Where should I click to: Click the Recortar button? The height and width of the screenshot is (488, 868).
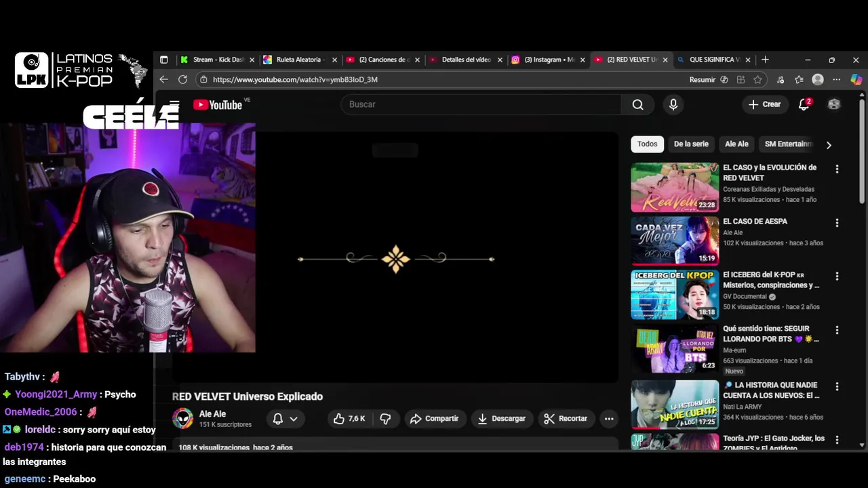566,419
